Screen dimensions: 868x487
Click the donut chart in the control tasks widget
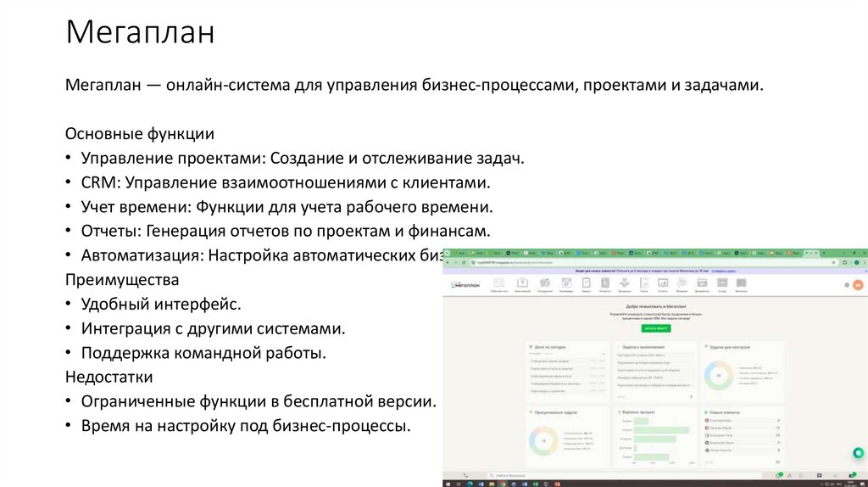[719, 376]
